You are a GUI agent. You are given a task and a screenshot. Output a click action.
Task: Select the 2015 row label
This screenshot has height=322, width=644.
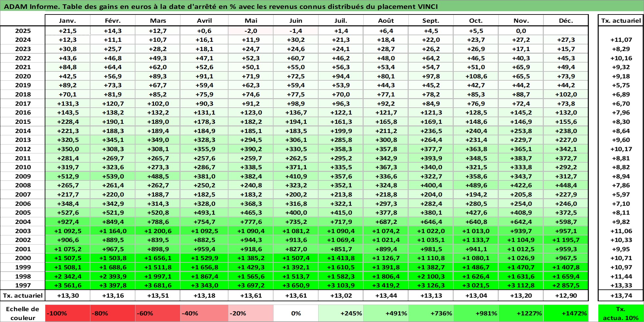pyautogui.click(x=23, y=121)
